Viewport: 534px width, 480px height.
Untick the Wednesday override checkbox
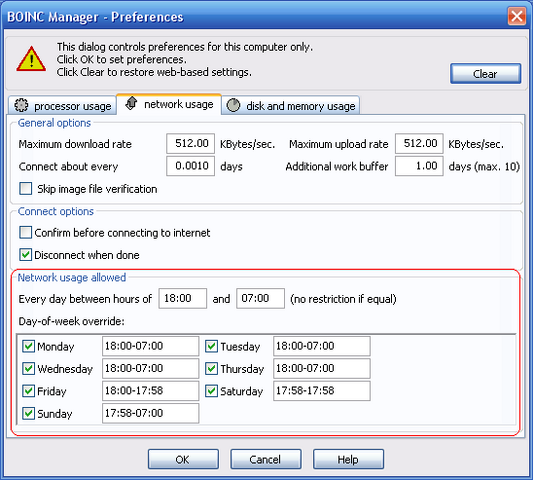tap(28, 368)
